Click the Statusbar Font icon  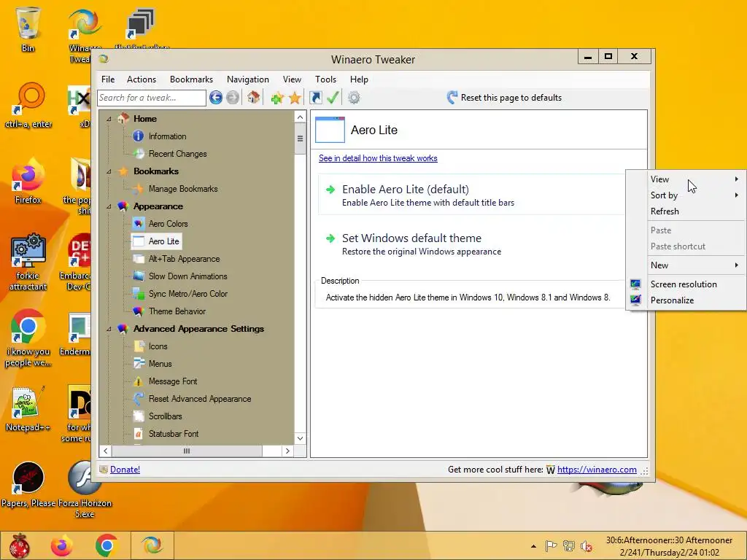[x=138, y=434]
